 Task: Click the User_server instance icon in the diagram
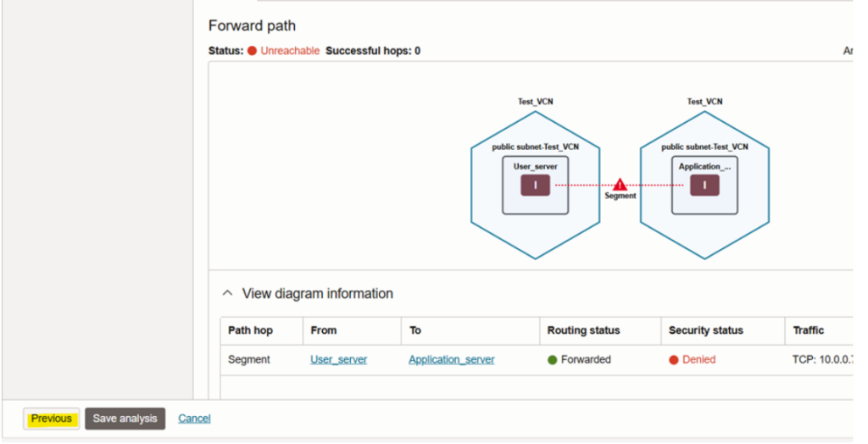point(535,186)
